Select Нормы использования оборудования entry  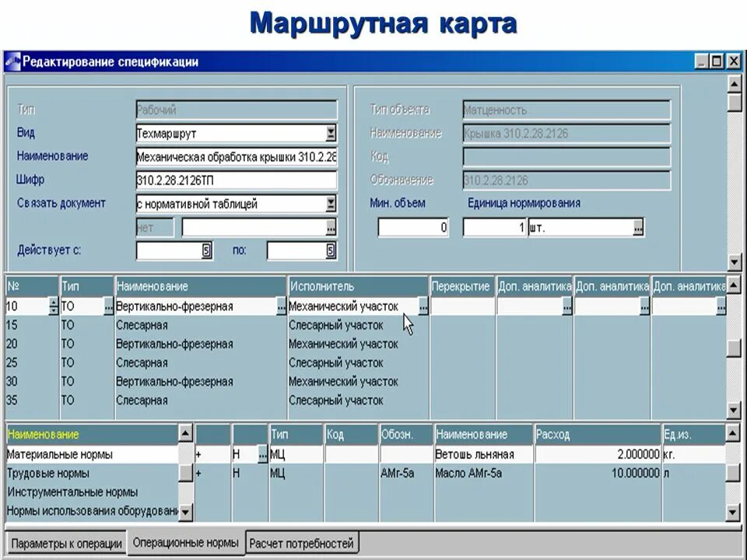tap(92, 511)
